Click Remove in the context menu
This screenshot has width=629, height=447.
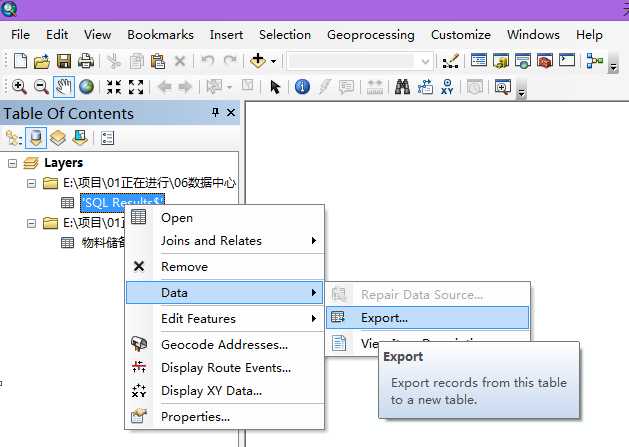click(x=184, y=267)
